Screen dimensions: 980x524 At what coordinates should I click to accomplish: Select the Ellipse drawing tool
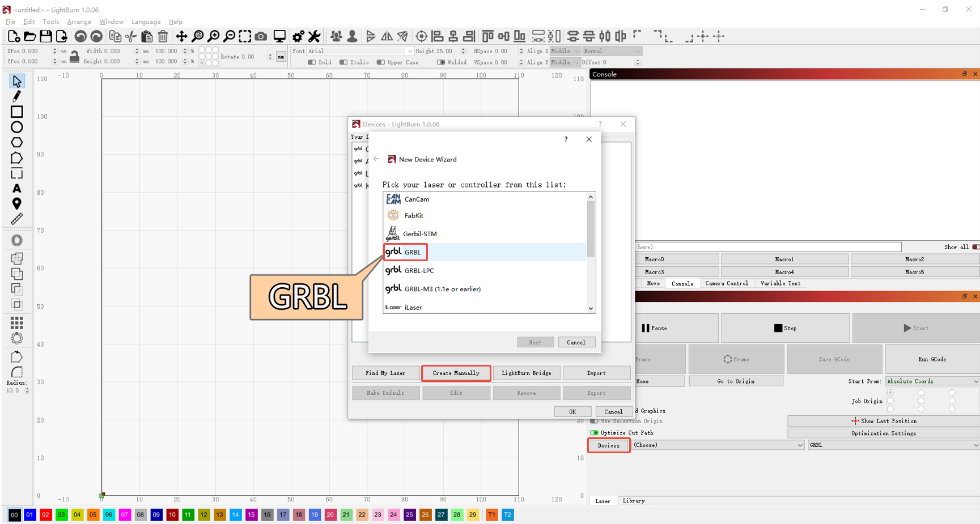17,127
